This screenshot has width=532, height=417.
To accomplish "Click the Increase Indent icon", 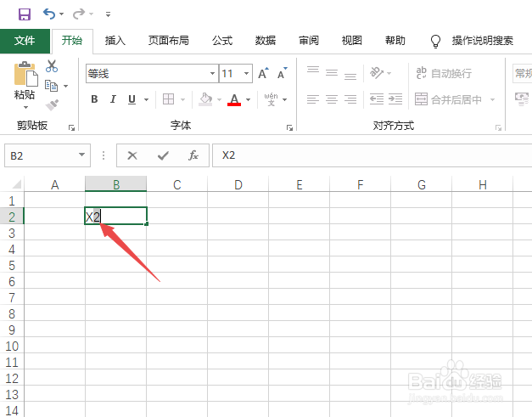I will coord(395,99).
